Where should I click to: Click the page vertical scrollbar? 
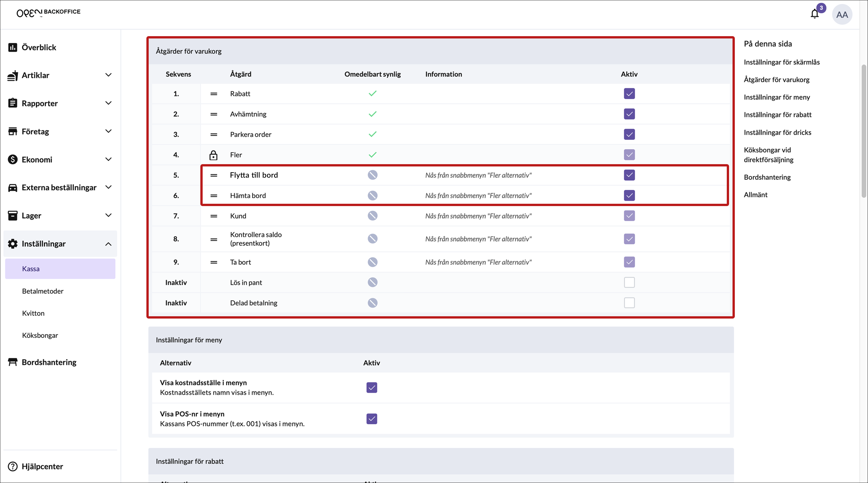tap(863, 131)
